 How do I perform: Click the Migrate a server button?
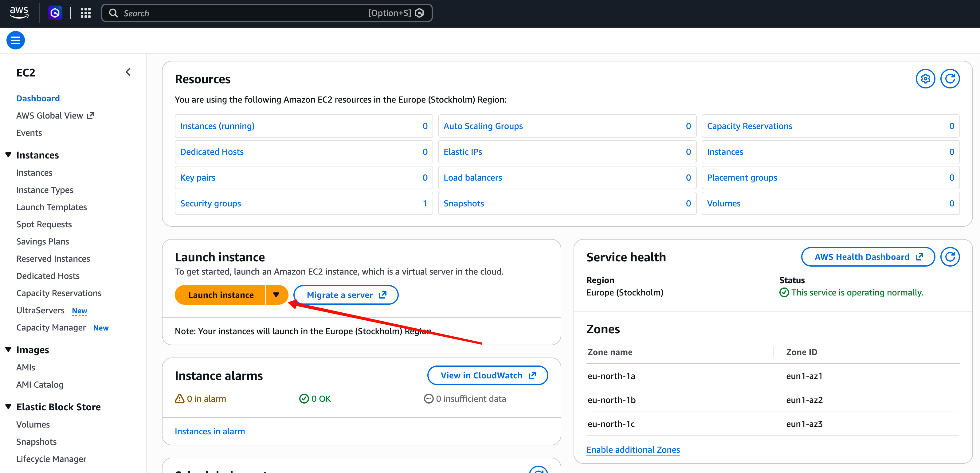[x=346, y=295]
